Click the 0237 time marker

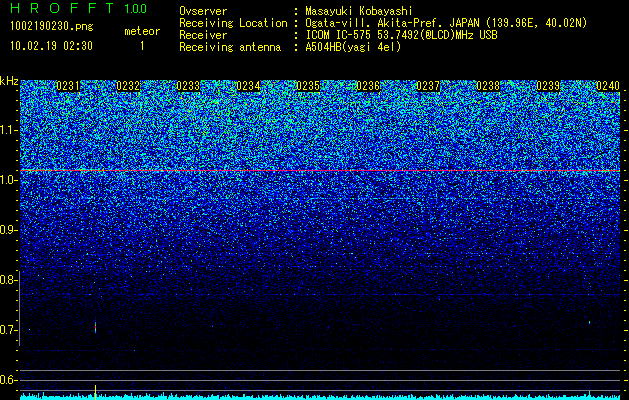[428, 86]
